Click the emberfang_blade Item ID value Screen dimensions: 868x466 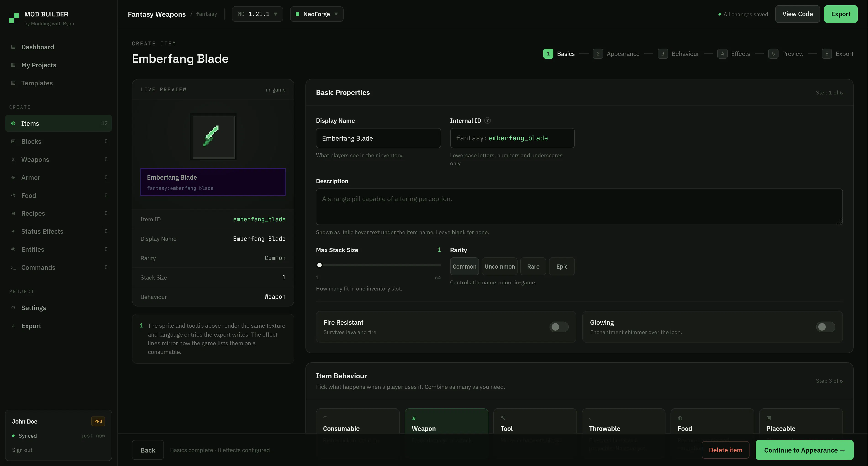click(x=259, y=219)
